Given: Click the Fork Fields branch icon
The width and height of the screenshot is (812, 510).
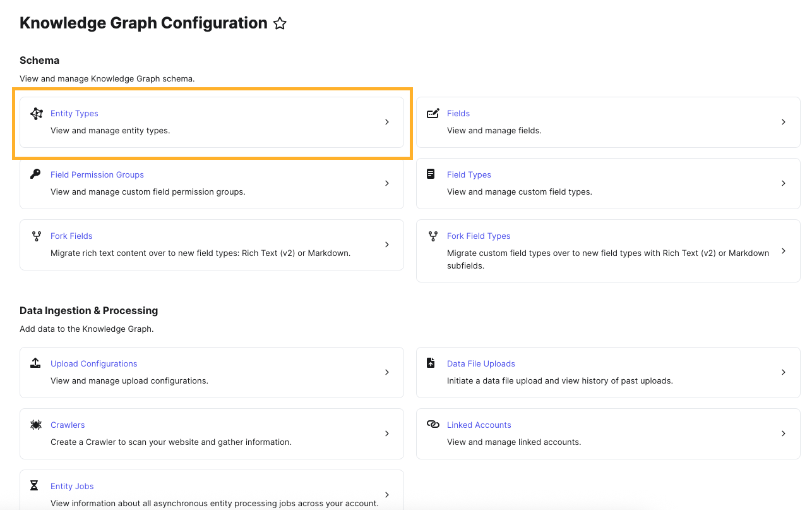Looking at the screenshot, I should click(36, 236).
